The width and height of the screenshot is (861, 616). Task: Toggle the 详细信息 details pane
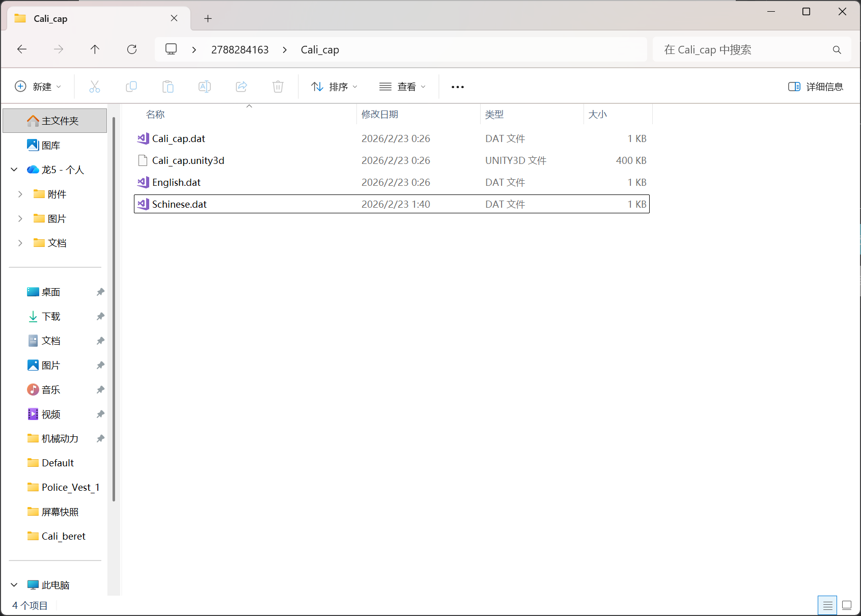[x=815, y=87]
